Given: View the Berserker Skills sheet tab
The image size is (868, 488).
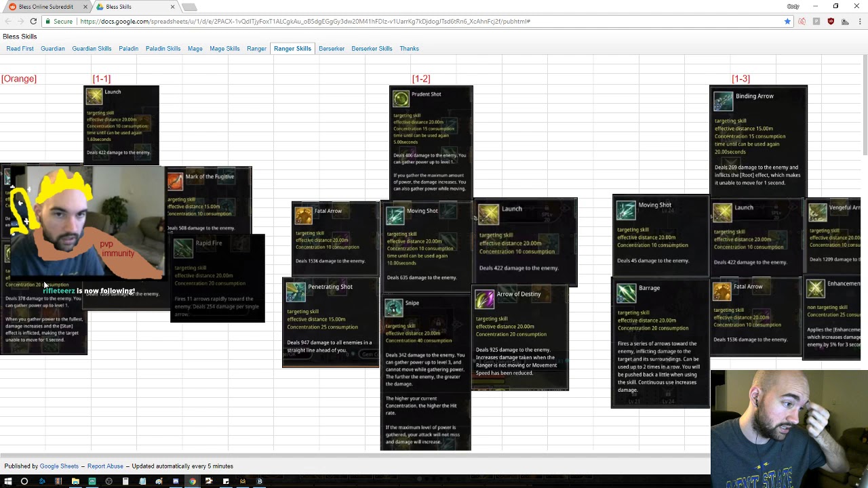Looking at the screenshot, I should (x=372, y=49).
